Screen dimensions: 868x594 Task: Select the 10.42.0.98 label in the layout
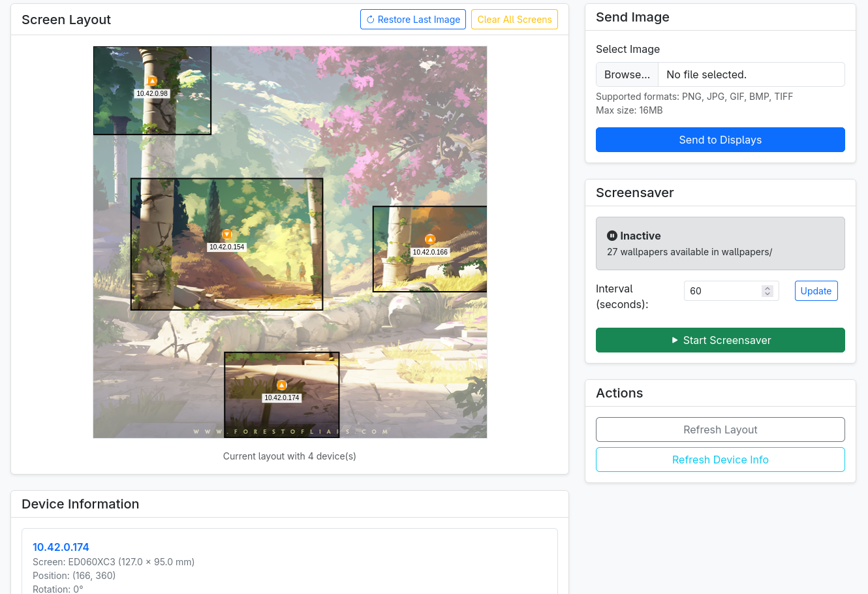[x=152, y=93]
